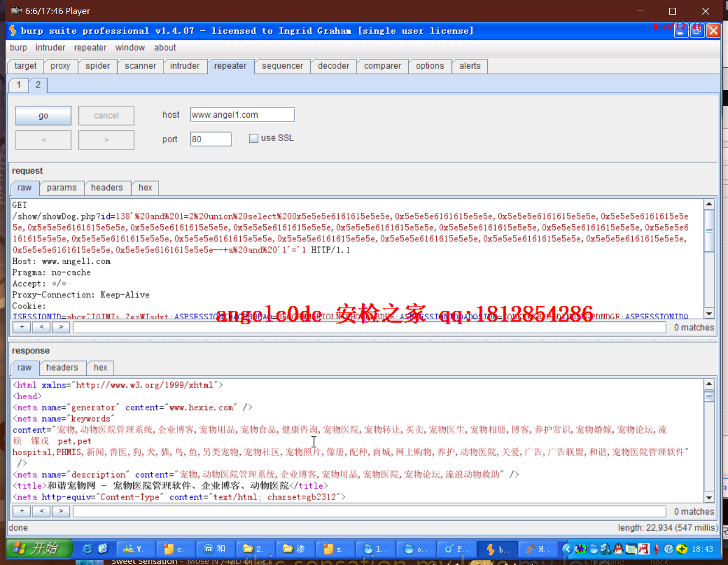Open the '2.' folder taskbar item

[x=255, y=549]
